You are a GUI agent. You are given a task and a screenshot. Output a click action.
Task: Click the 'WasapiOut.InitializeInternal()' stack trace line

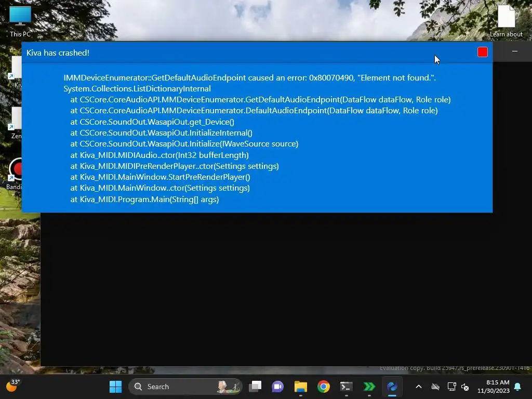(x=162, y=132)
